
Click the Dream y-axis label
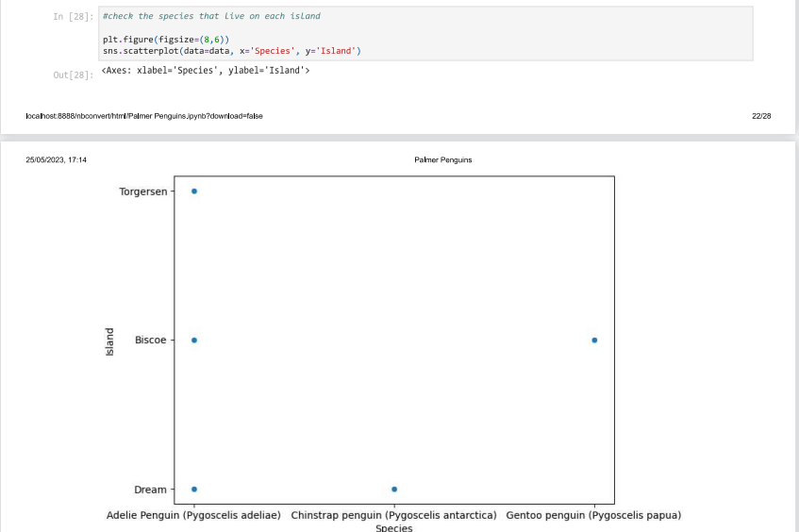(x=150, y=490)
